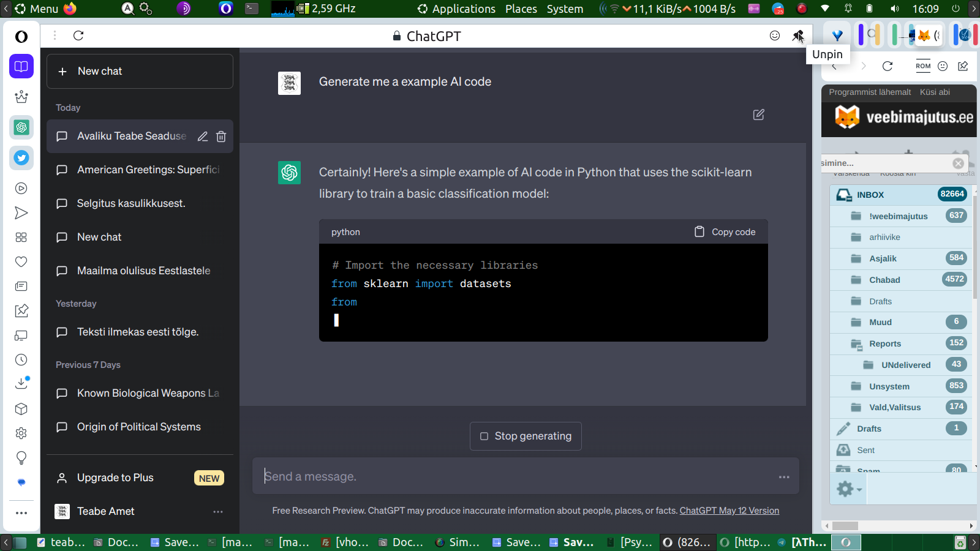This screenshot has height=551, width=980.
Task: Click the ROM icon in webmail toolbar
Action: click(923, 66)
